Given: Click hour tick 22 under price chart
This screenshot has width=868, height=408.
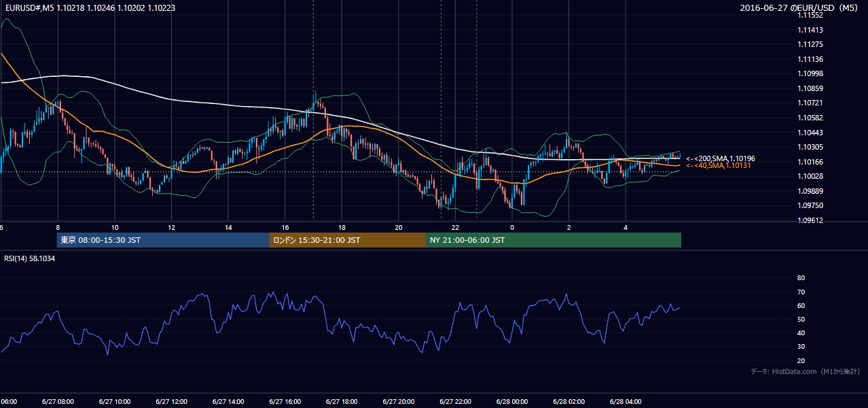Looking at the screenshot, I should (x=455, y=227).
